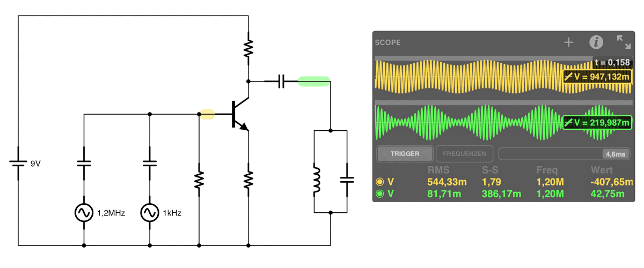The height and width of the screenshot is (268, 644).
Task: Click the 544,33m RMS value
Action: tap(447, 182)
